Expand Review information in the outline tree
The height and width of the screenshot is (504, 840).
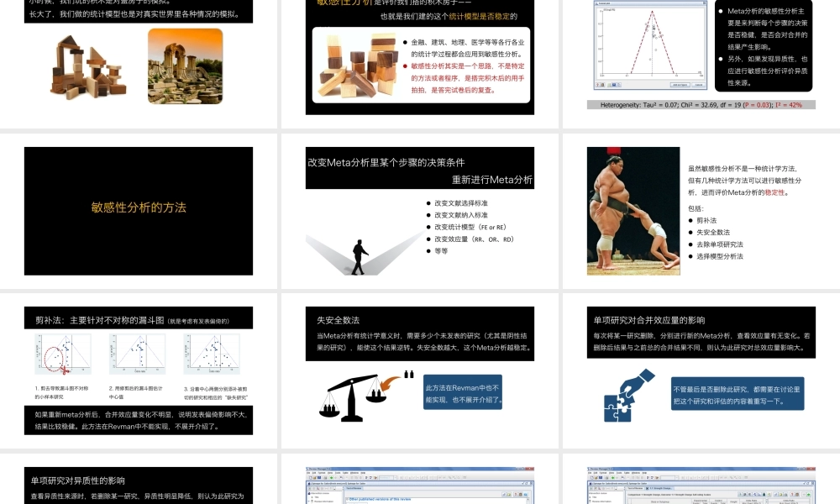click(x=309, y=501)
